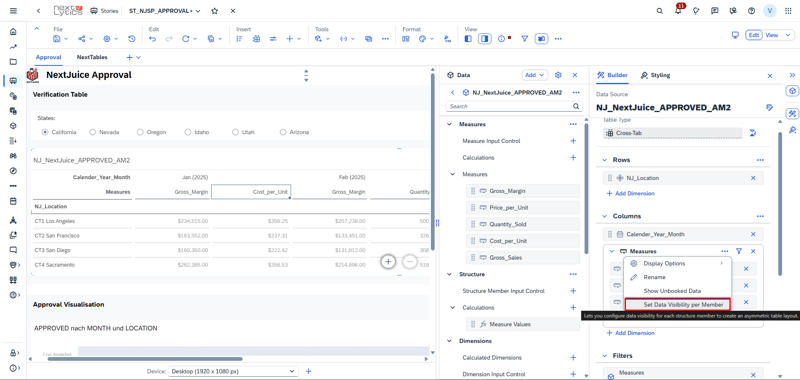Click Add Dimension under Rows
Image resolution: width=800 pixels, height=380 pixels.
point(630,193)
